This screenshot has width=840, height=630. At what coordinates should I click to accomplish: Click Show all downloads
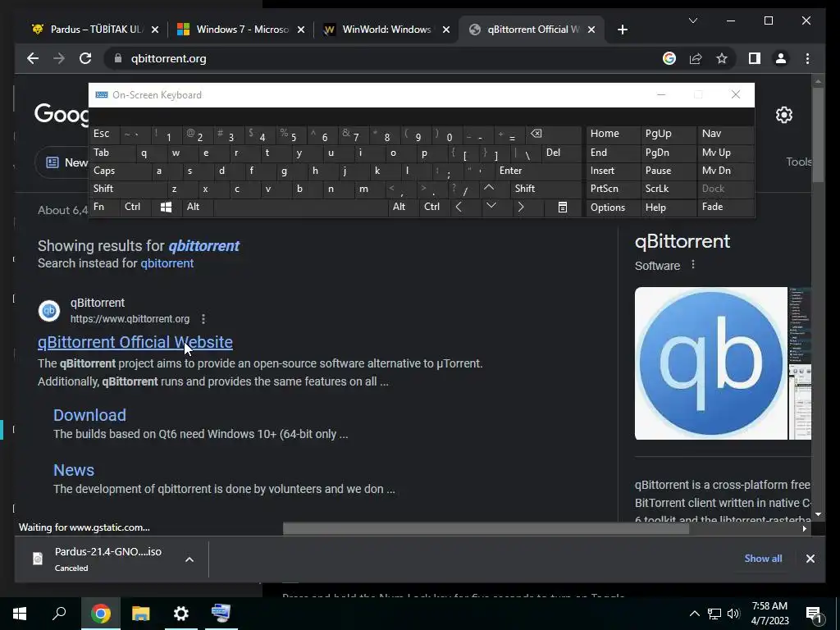pos(763,559)
